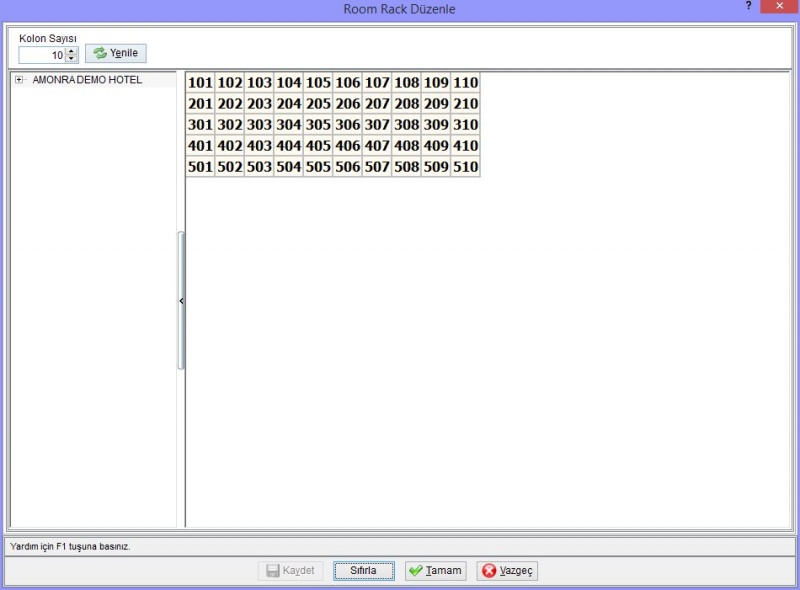Select room 203 cell

coord(259,104)
